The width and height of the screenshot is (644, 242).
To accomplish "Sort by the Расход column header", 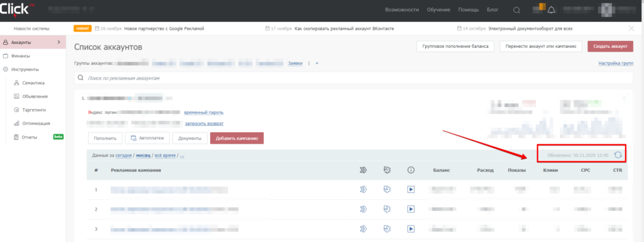I will point(485,170).
